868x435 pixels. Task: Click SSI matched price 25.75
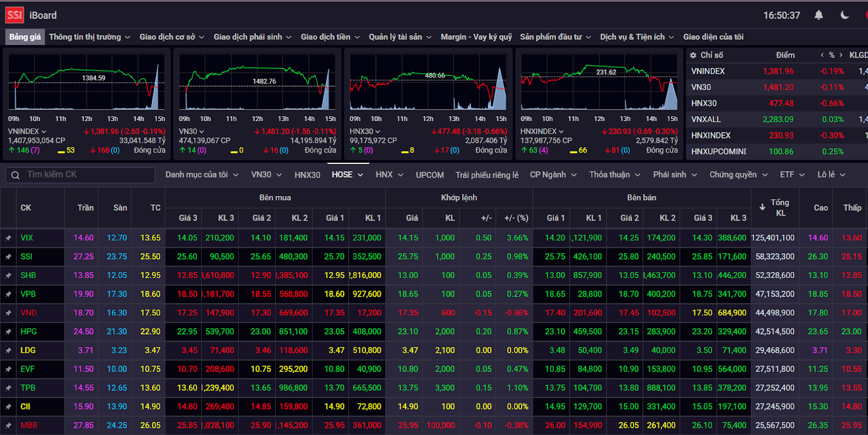click(x=408, y=256)
